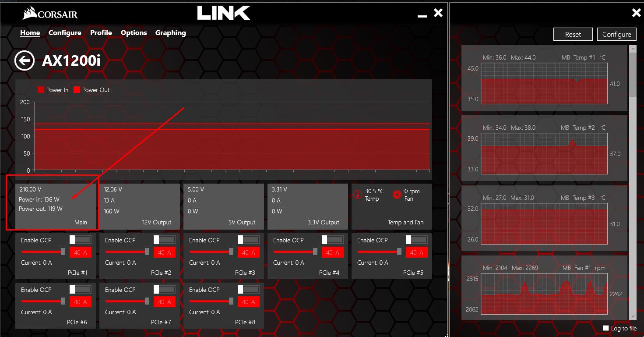Click Configure in the right panel
The height and width of the screenshot is (337, 644).
(x=616, y=34)
